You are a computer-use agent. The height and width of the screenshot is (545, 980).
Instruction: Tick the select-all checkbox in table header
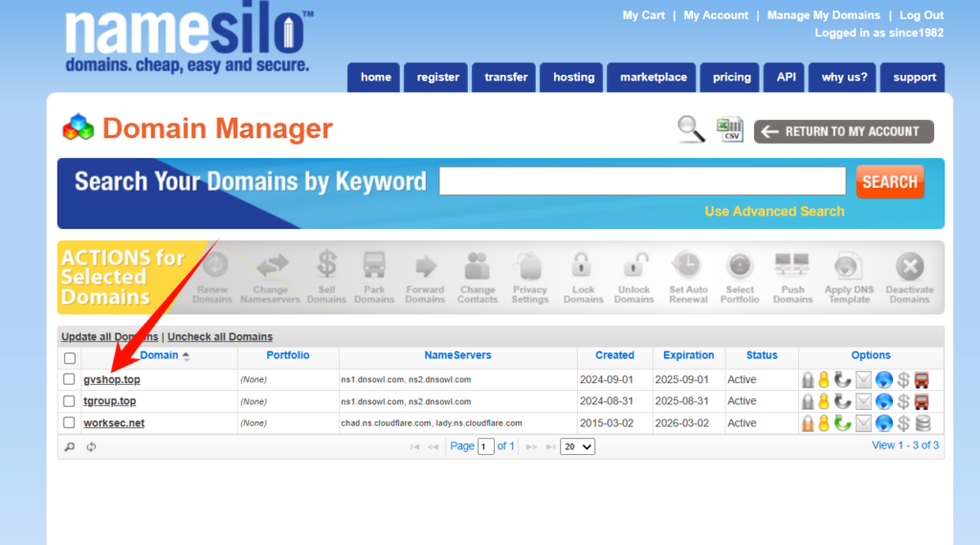[x=70, y=358]
